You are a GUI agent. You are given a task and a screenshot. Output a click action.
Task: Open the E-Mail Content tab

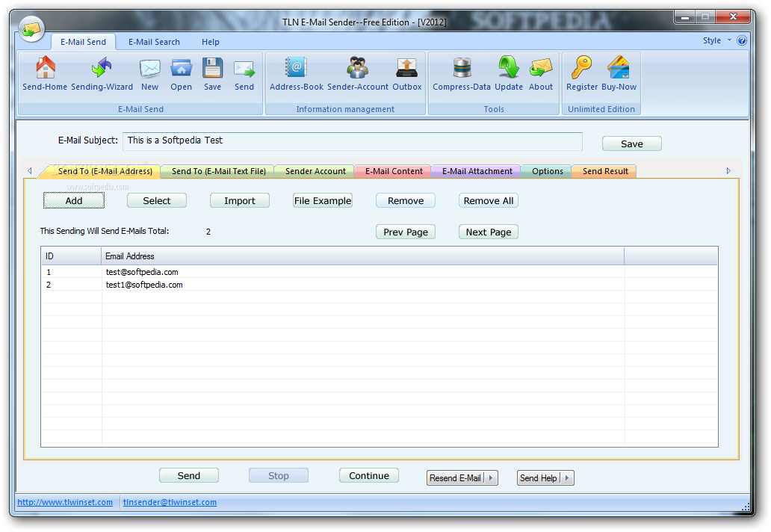[394, 171]
